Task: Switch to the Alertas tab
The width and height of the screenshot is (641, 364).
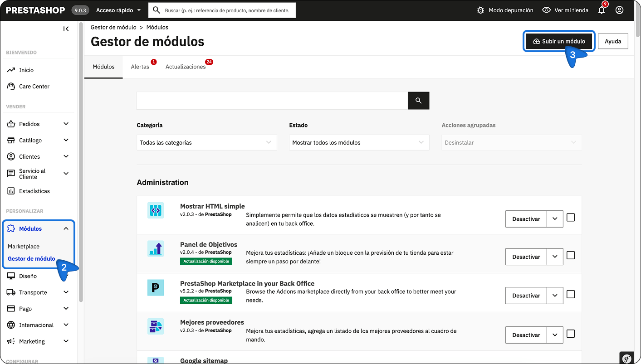Action: pyautogui.click(x=140, y=67)
